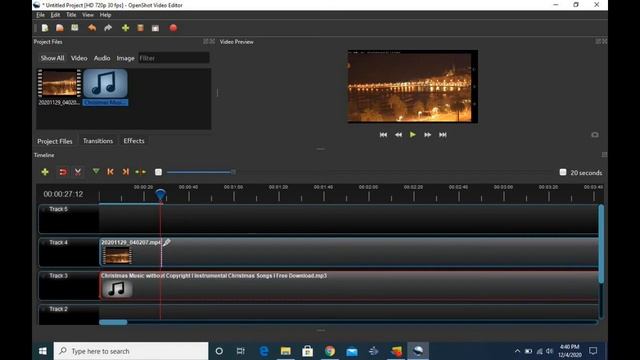Click the volume icon in the system tray
This screenshot has height=360, width=640.
coord(549,351)
